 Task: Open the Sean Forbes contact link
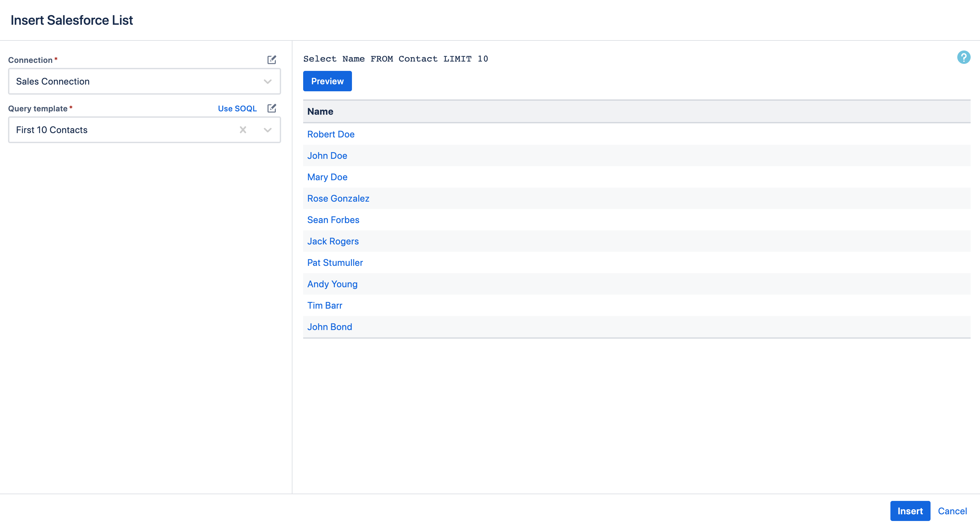(x=333, y=220)
